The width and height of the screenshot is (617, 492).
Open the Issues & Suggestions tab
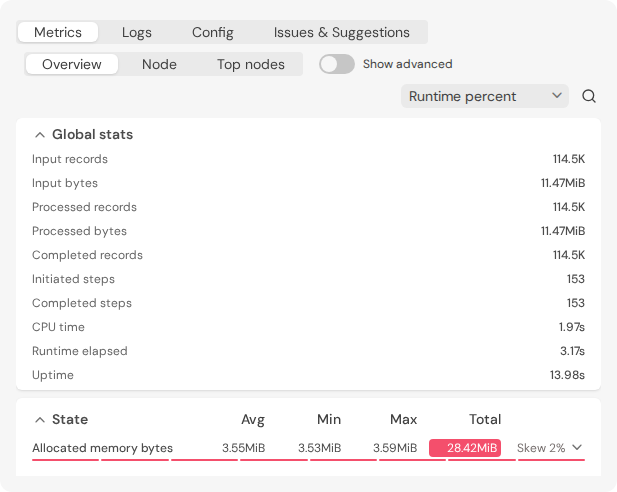click(x=342, y=32)
